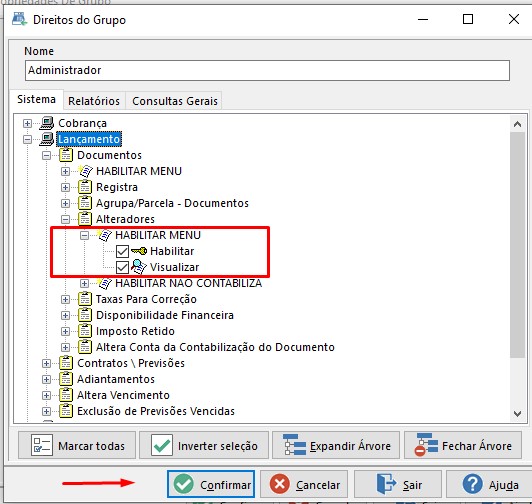
Task: Click the clipboard icon next to Registra
Action: [x=85, y=187]
